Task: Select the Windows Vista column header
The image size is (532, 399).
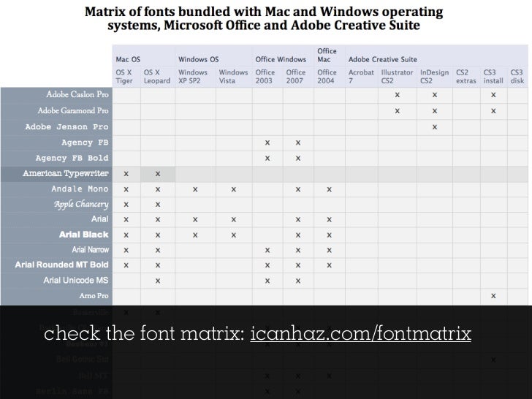Action: (x=233, y=77)
